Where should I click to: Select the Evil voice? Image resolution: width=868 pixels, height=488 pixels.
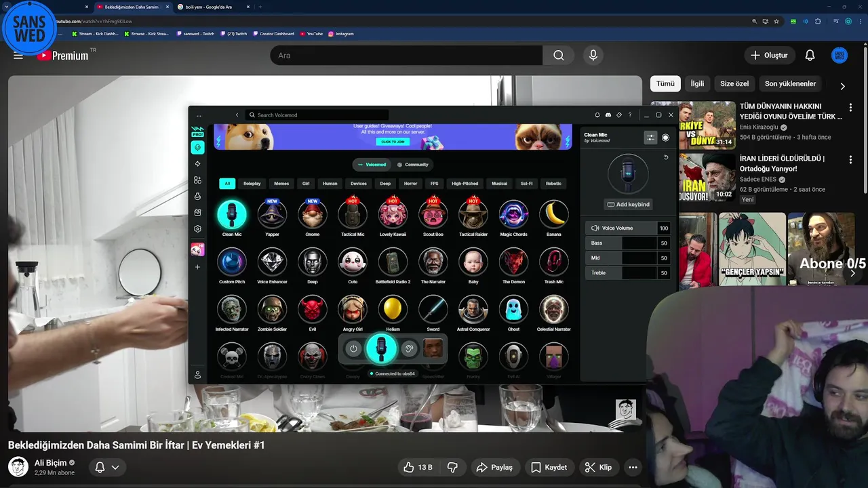point(313,310)
